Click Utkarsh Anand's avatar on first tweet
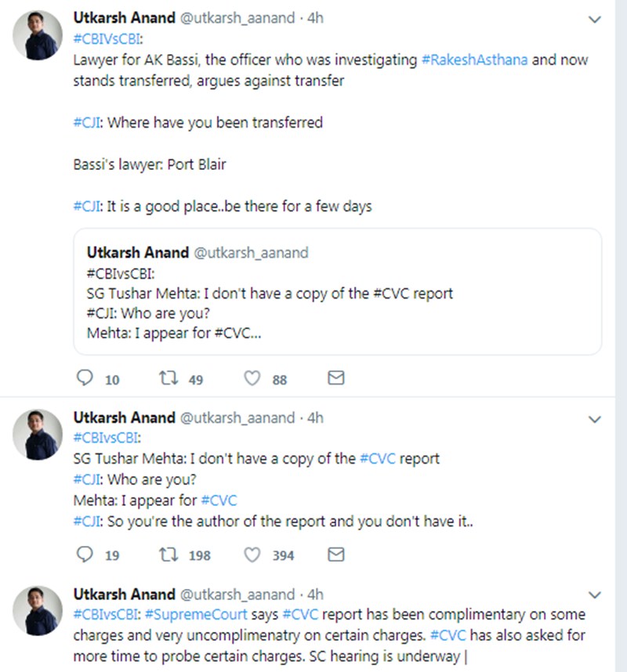The image size is (627, 672). [x=38, y=36]
